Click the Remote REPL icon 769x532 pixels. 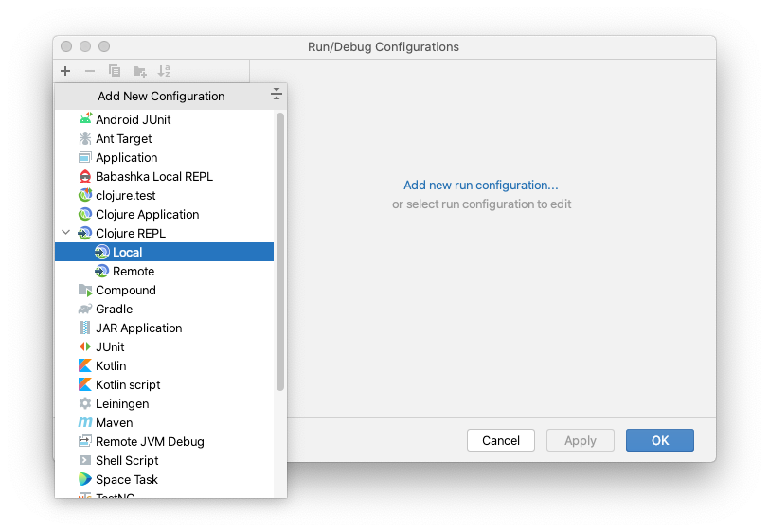(x=102, y=271)
